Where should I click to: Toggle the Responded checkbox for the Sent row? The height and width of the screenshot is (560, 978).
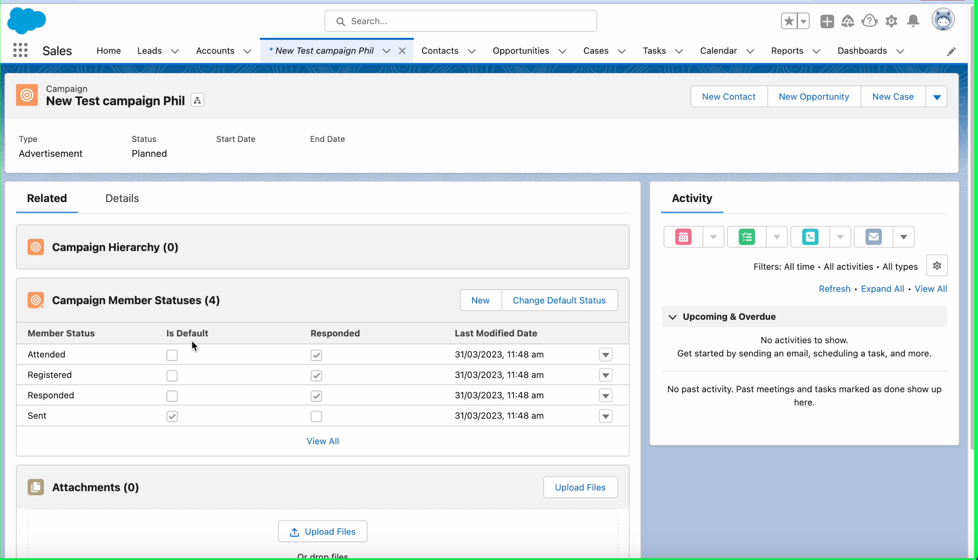click(x=316, y=417)
